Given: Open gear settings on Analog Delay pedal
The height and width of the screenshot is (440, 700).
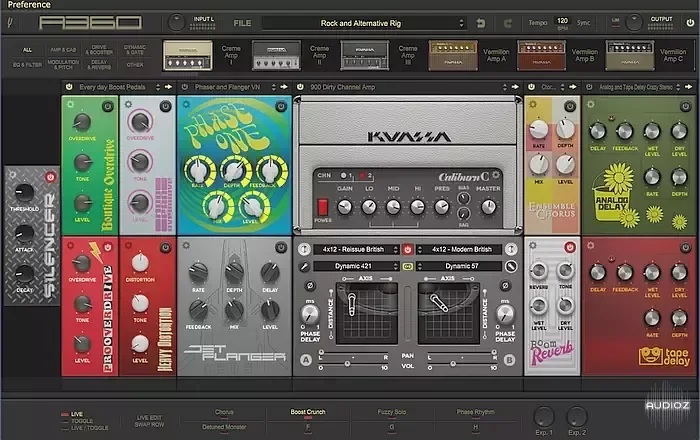Looking at the screenshot, I should tap(591, 104).
